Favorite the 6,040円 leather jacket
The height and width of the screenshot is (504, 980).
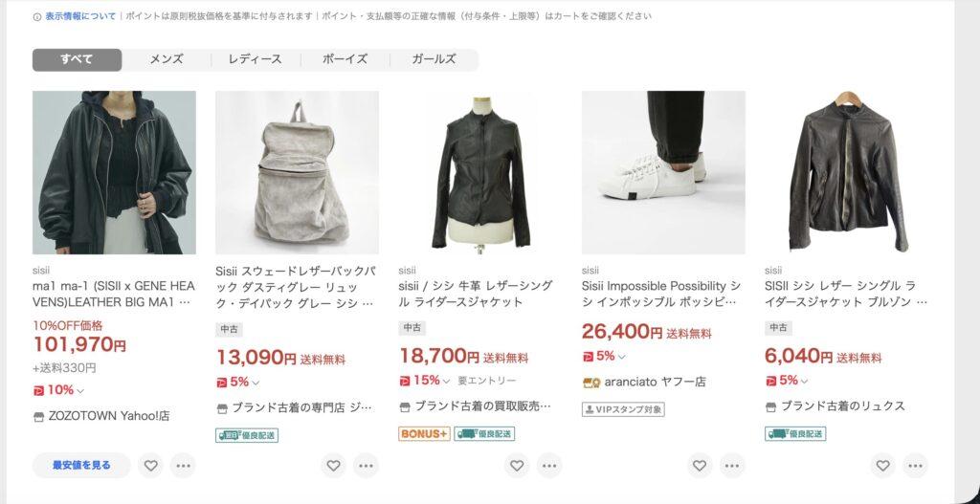(883, 466)
